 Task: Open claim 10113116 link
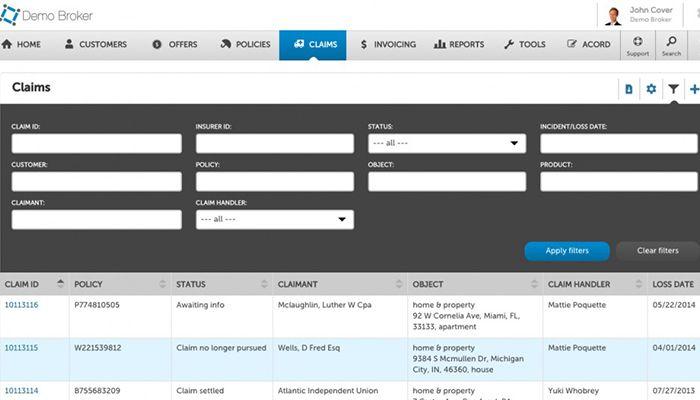[21, 305]
